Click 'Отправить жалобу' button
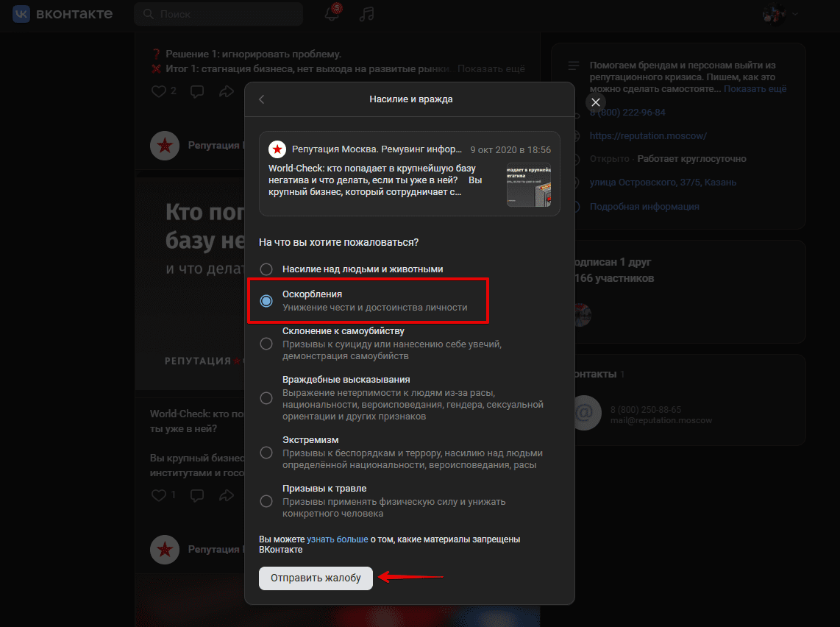The width and height of the screenshot is (840, 627). coord(316,578)
